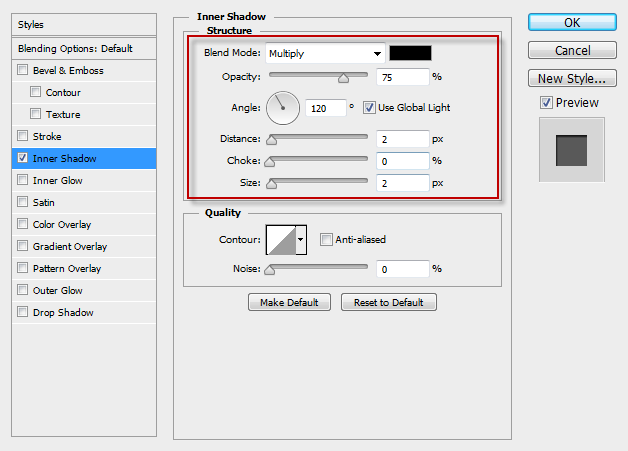Select the Outer Glow row label

pyautogui.click(x=58, y=291)
